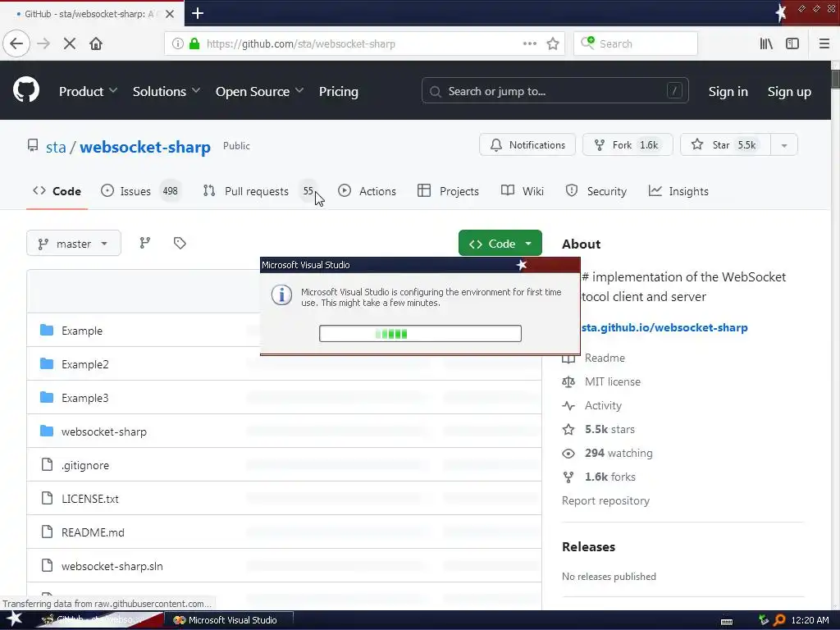Open the Pricing page

[x=339, y=92]
